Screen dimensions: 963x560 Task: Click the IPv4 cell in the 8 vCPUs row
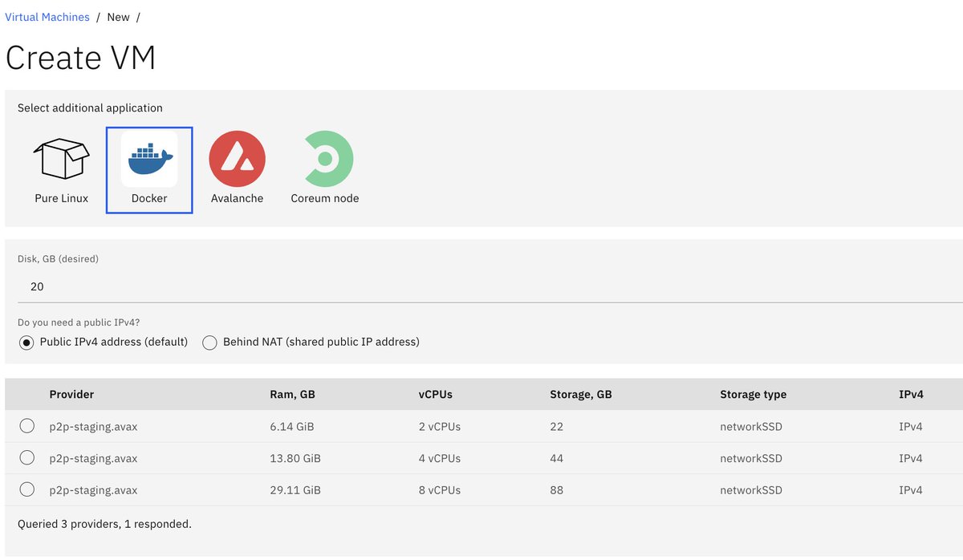911,490
